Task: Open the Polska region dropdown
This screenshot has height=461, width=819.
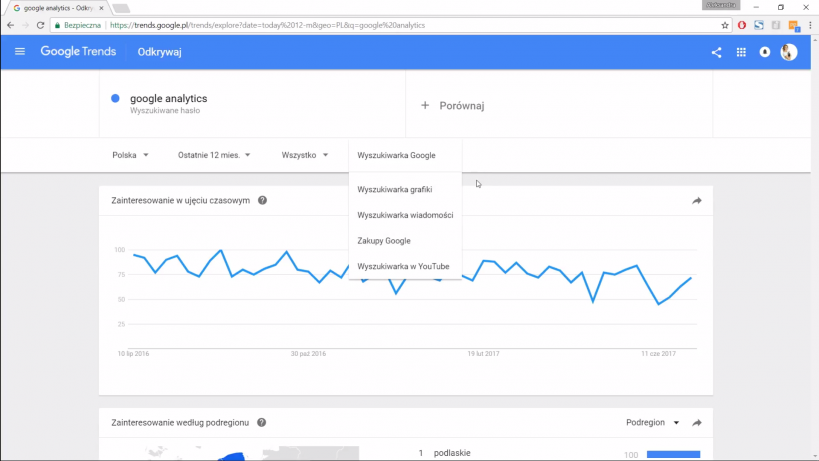Action: 130,155
